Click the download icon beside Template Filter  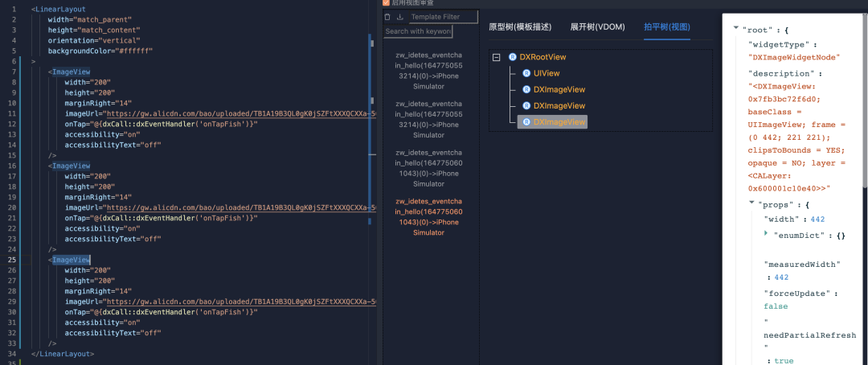pos(399,17)
